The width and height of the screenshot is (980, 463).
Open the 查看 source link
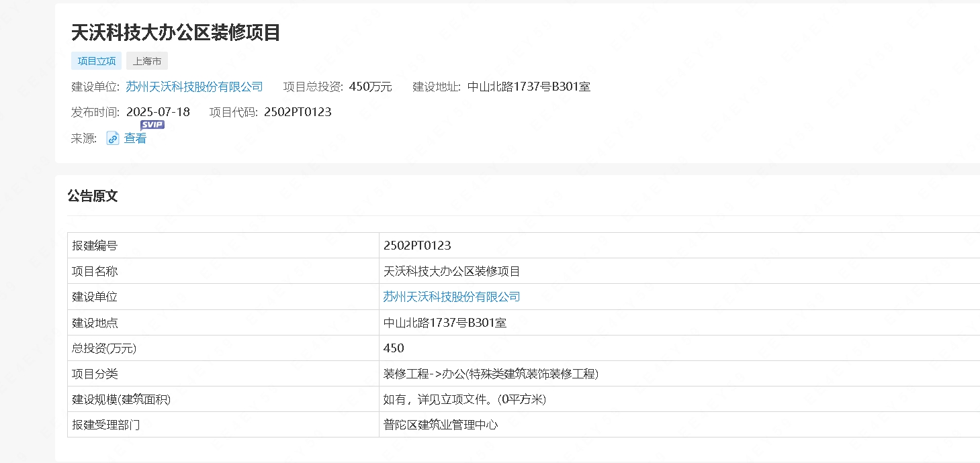(x=135, y=139)
